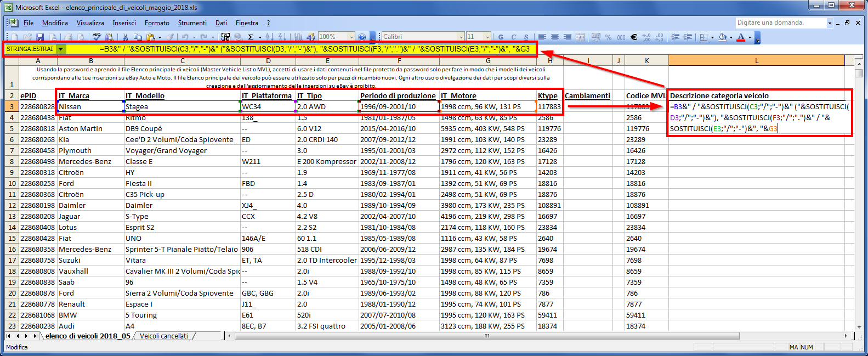Launch the Chart Wizard icon
This screenshot has height=356, width=868.
click(x=298, y=37)
